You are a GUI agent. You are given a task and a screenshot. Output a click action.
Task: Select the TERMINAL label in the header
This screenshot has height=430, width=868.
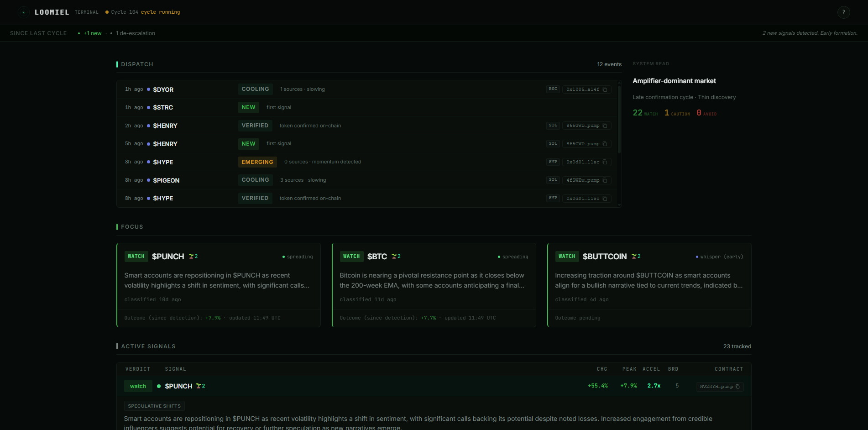[86, 12]
